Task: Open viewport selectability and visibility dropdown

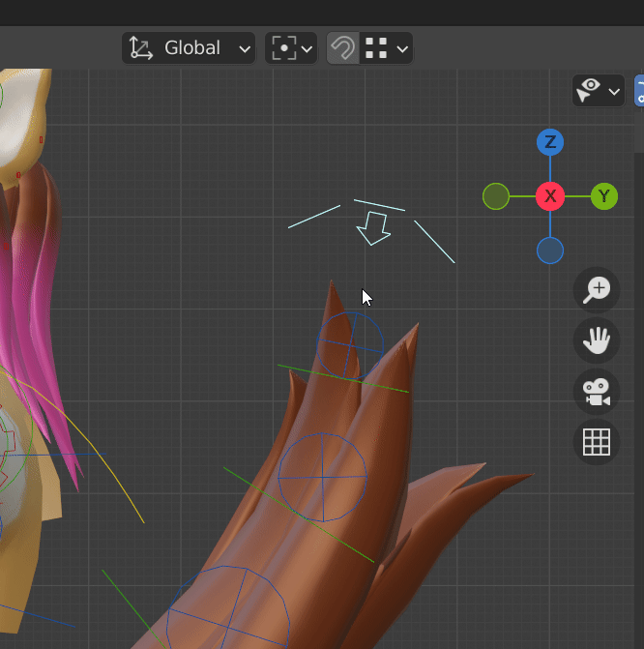Action: [x=599, y=90]
